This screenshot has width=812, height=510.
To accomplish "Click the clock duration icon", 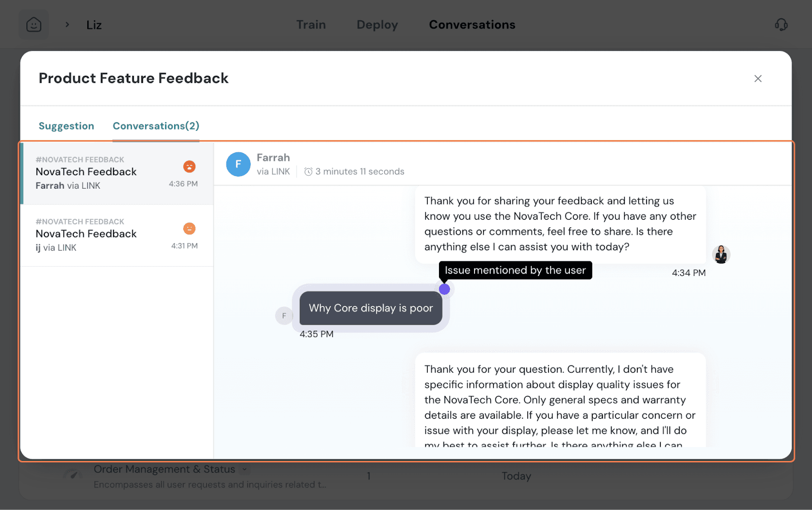I will point(308,172).
